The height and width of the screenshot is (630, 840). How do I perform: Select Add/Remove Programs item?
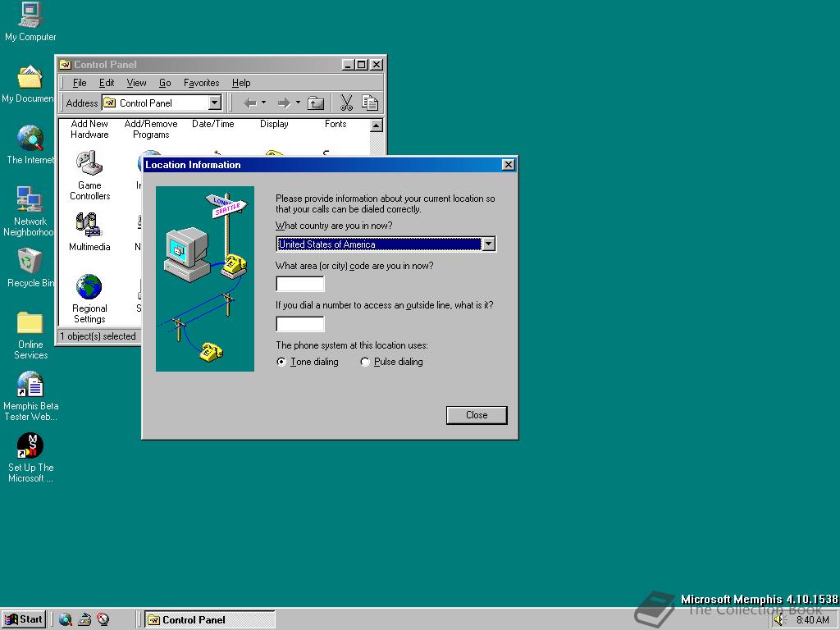pos(151,129)
